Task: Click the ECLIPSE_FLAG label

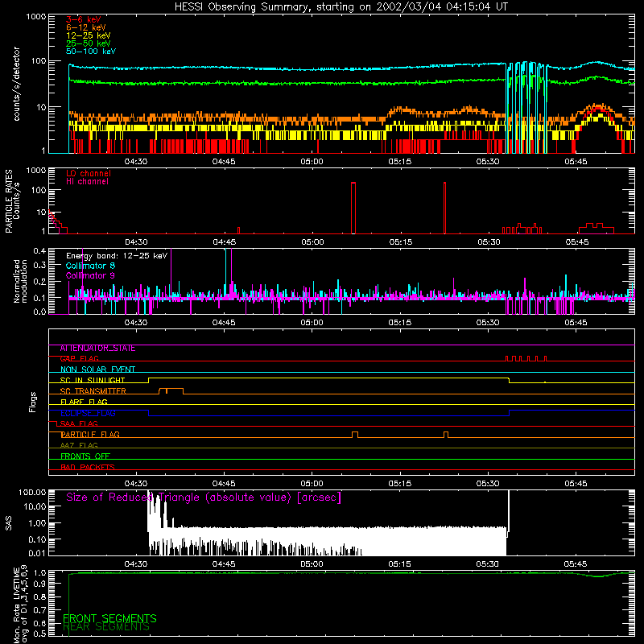Action: (x=88, y=413)
